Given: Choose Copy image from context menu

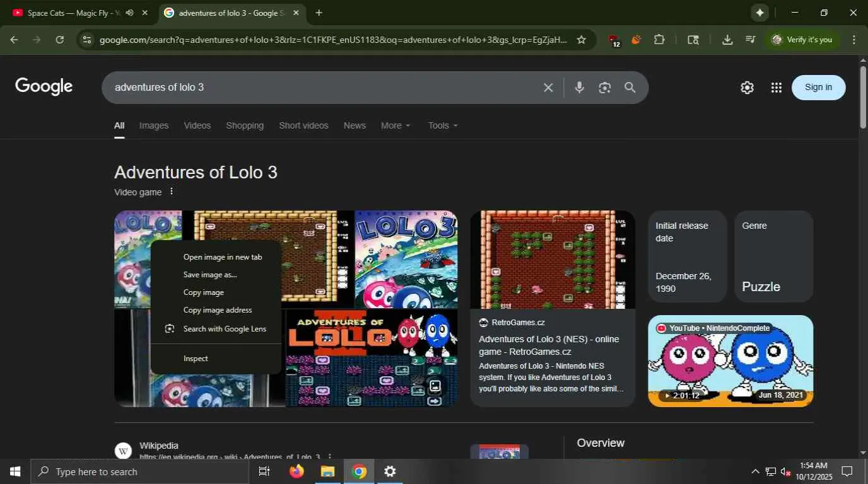Looking at the screenshot, I should tap(216, 292).
